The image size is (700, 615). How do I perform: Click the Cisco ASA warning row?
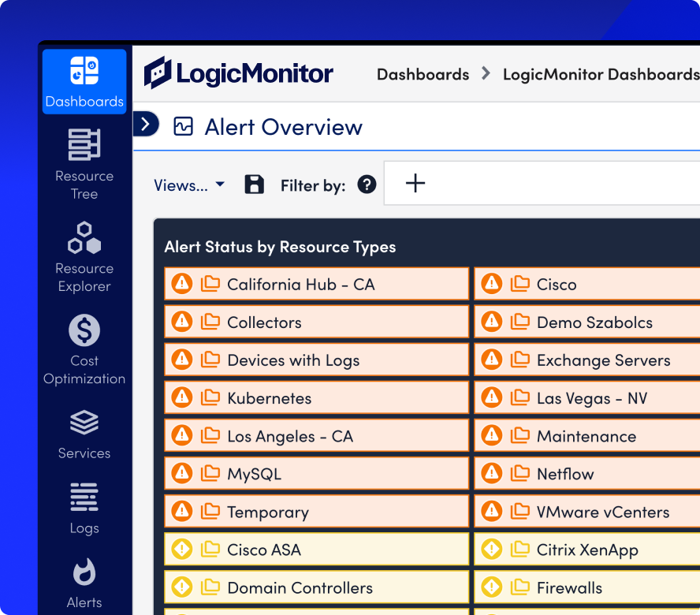pyautogui.click(x=263, y=550)
